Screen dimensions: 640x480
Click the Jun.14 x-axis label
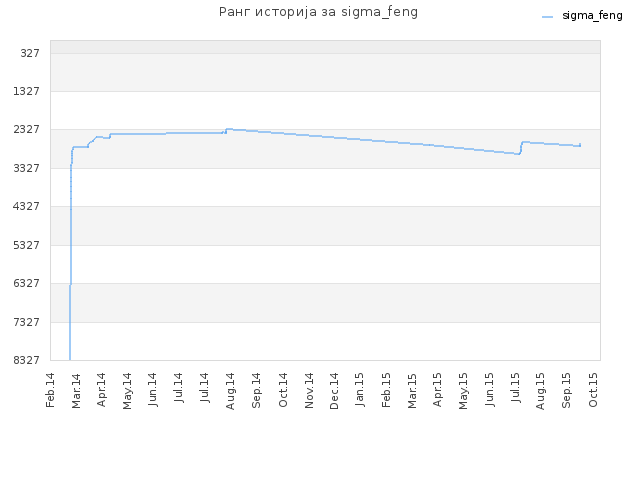click(153, 390)
